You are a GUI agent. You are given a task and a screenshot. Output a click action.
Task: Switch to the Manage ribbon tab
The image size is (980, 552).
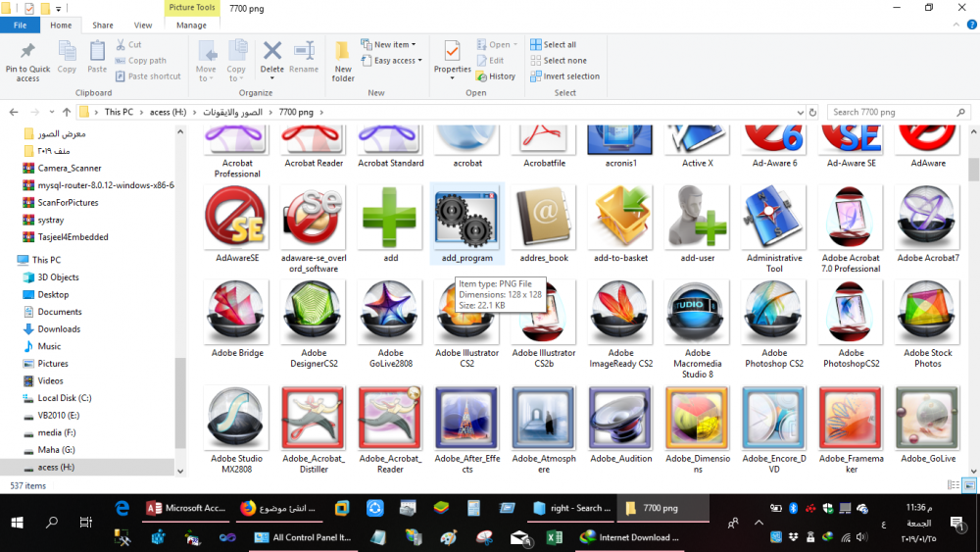click(x=191, y=25)
